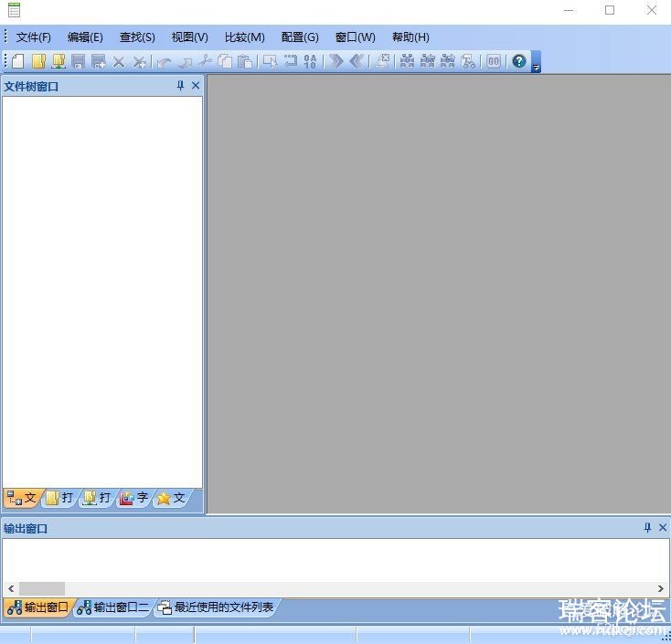671x644 pixels.
Task: Close the 输出窗口 panel
Action: click(663, 528)
